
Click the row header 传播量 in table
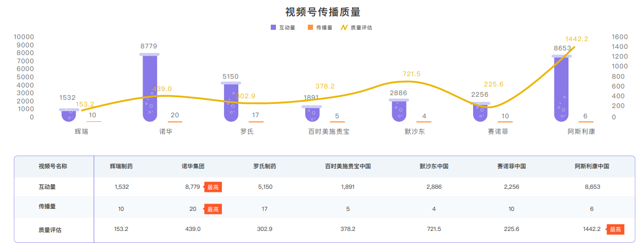point(47,206)
